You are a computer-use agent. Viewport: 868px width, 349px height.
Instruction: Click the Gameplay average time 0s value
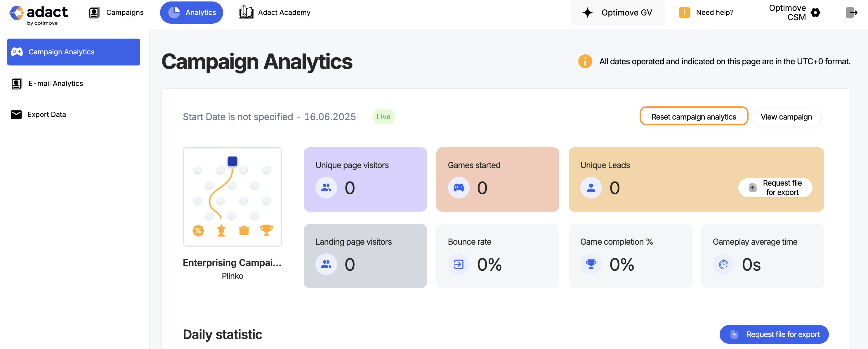tap(751, 264)
